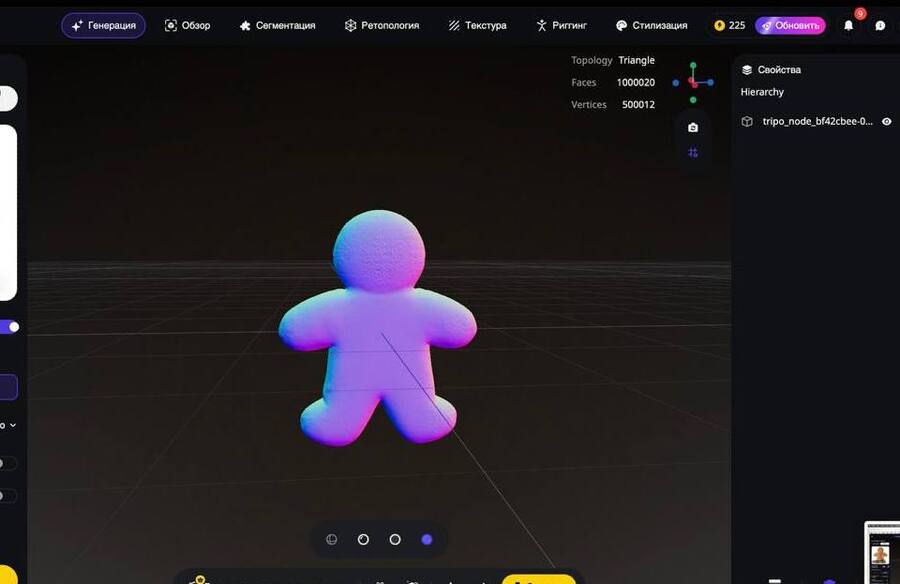The height and width of the screenshot is (584, 900).
Task: Take a viewport snapshot with camera icon
Action: pos(693,127)
